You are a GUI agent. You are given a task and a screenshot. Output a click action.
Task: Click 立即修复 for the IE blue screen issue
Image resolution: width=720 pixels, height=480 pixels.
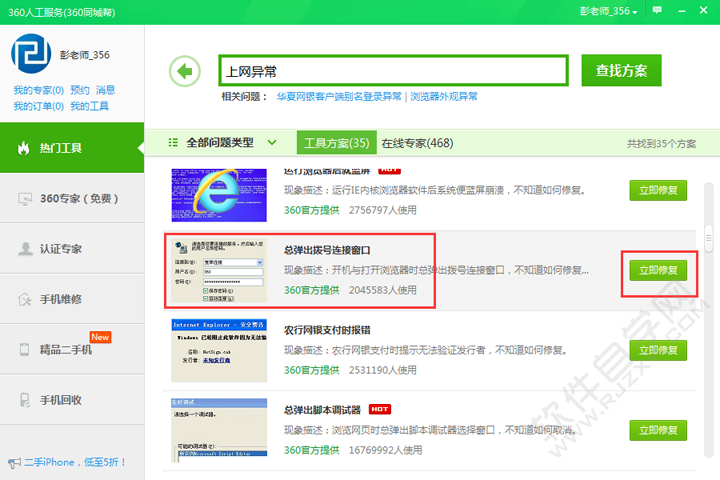click(x=658, y=190)
